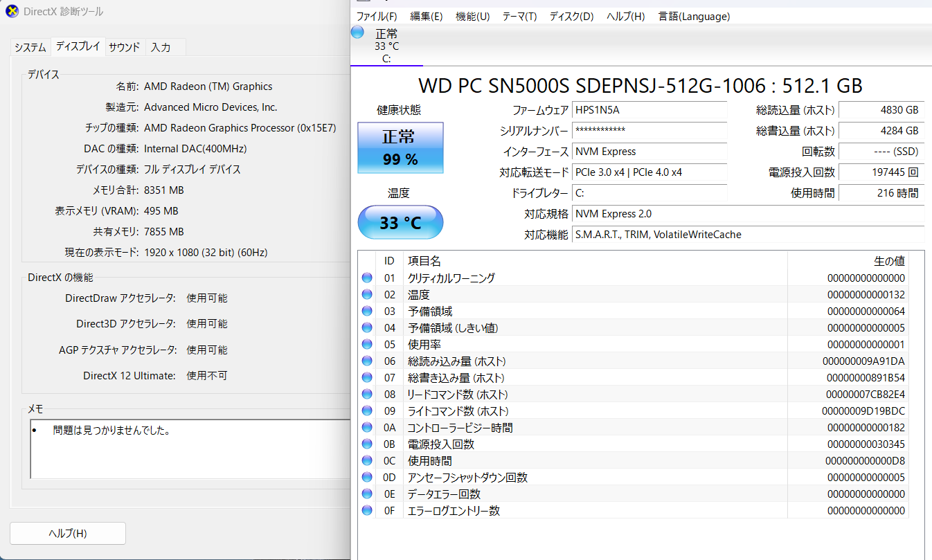Click the チップの種類 0x15E7 processor text
The image size is (932, 560).
click(x=240, y=128)
